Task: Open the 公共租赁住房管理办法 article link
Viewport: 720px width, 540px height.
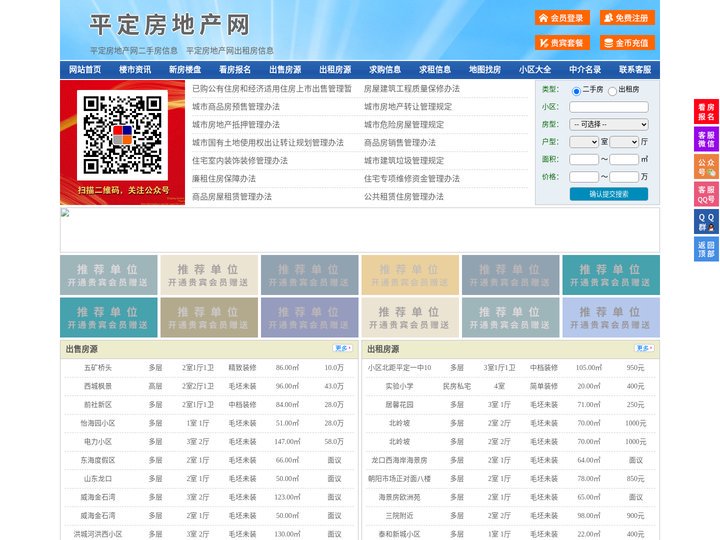Action: click(x=404, y=197)
